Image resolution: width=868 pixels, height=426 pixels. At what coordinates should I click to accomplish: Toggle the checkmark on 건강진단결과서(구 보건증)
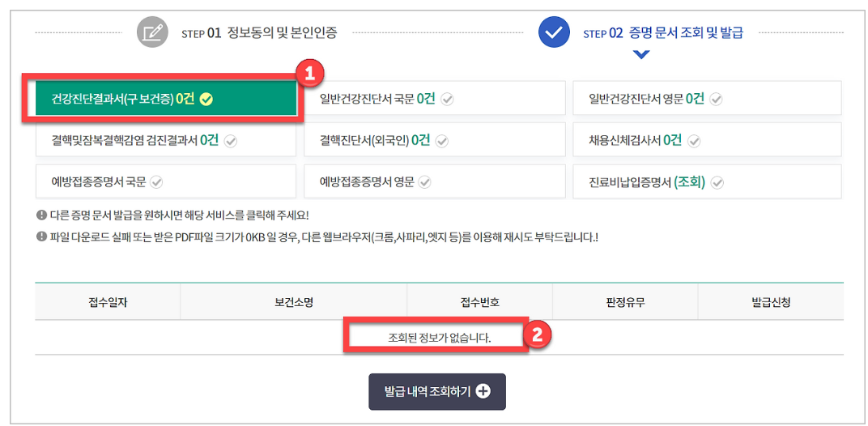click(206, 99)
